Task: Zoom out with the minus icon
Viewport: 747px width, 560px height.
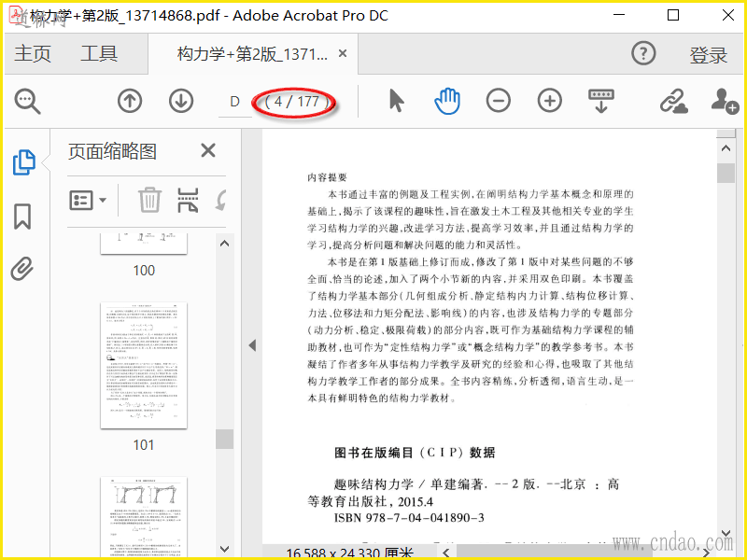Action: pyautogui.click(x=499, y=101)
